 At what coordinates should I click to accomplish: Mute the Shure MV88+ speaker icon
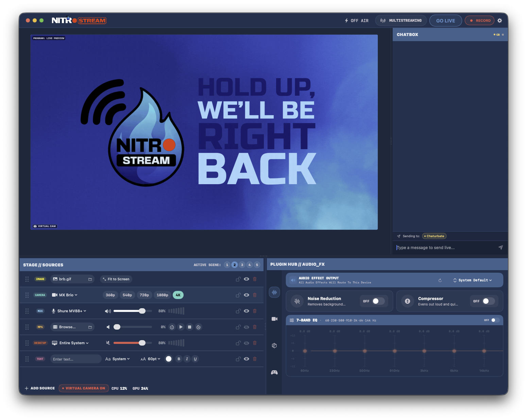(x=108, y=311)
